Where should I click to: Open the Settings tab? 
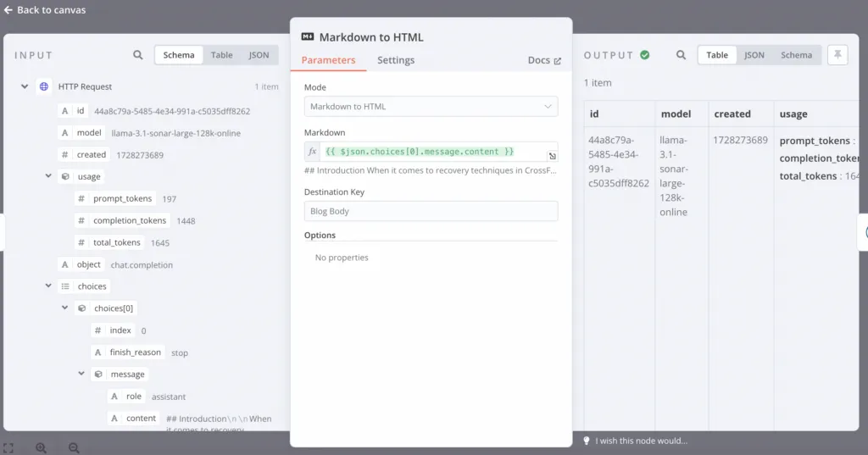[x=396, y=60]
